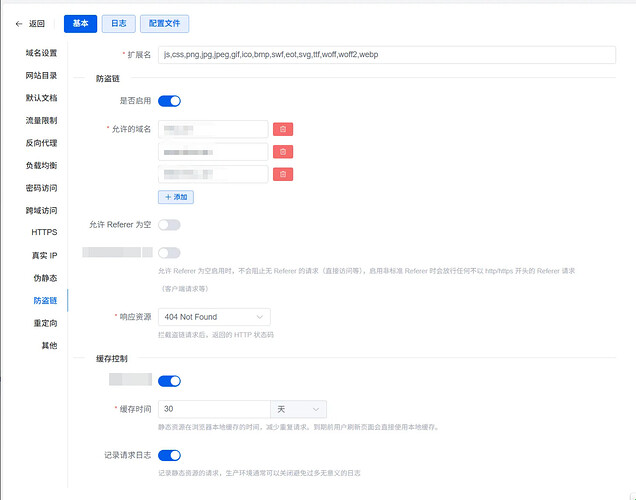Screen dimensions: 636x500
Task: Enable the 允许 Referer 为空 switch
Action: [169, 225]
